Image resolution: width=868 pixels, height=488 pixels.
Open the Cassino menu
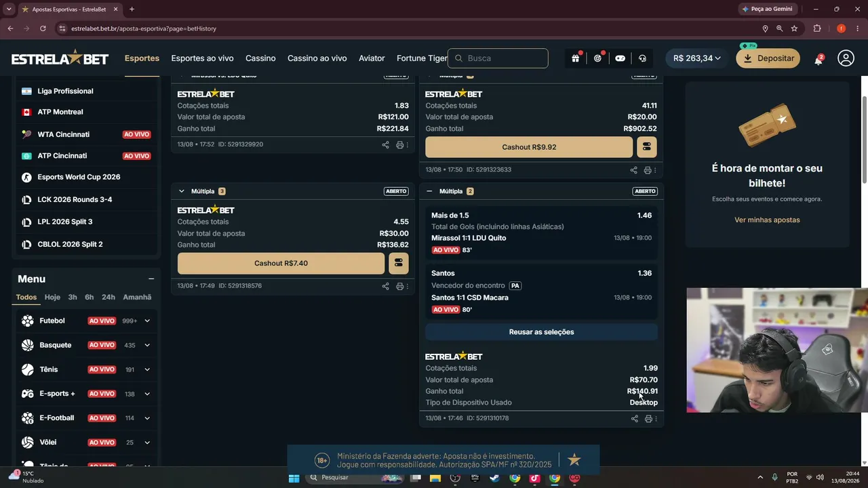260,58
